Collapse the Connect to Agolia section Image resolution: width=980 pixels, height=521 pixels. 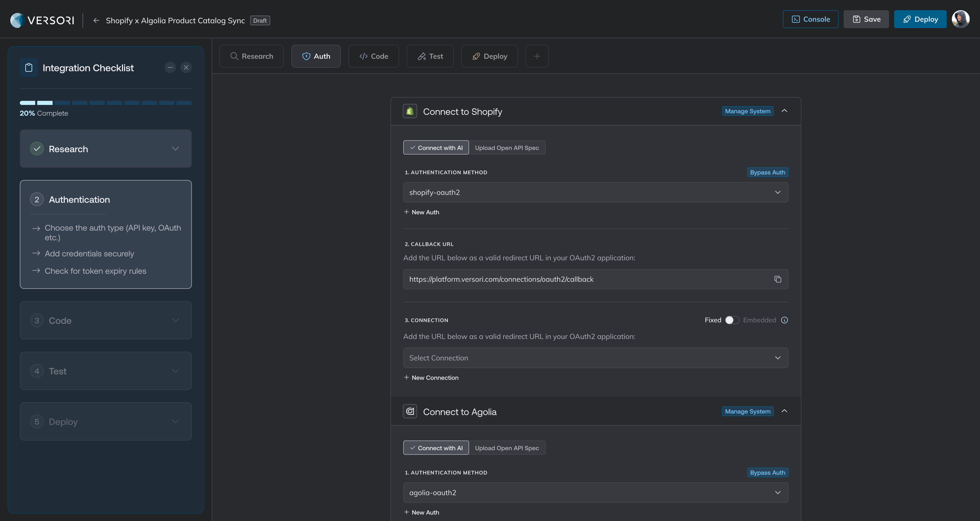(784, 411)
